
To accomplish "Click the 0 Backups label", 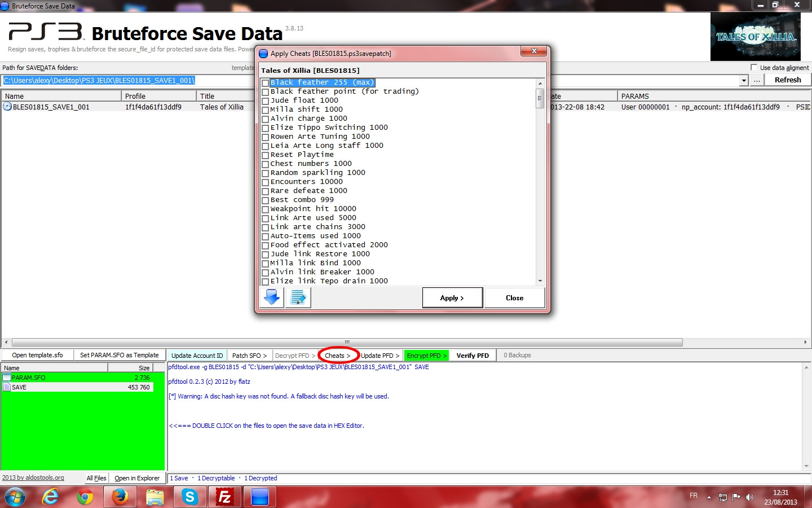I will pyautogui.click(x=517, y=355).
